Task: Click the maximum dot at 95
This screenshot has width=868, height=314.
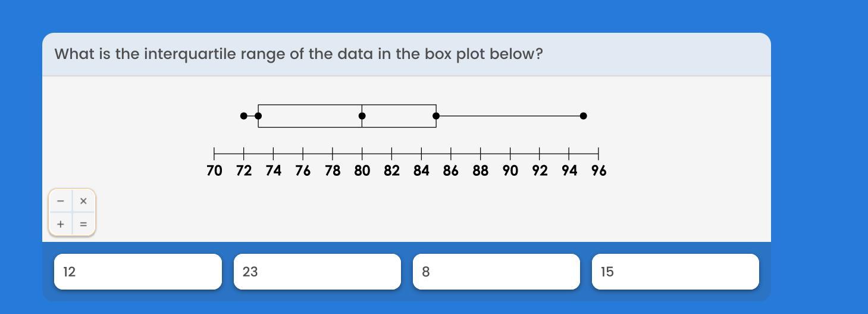Action: click(x=584, y=116)
